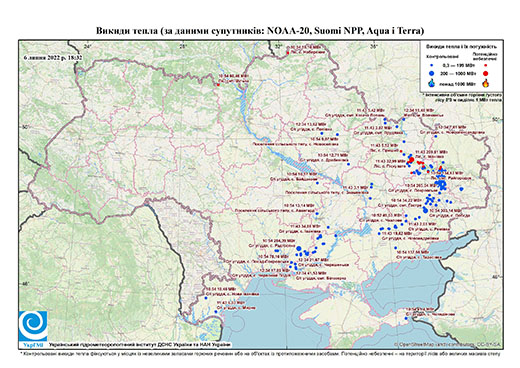The width and height of the screenshot is (520, 368).
Task: Click the lone blue circle east of the Luhansk cluster
Action: (461, 189)
